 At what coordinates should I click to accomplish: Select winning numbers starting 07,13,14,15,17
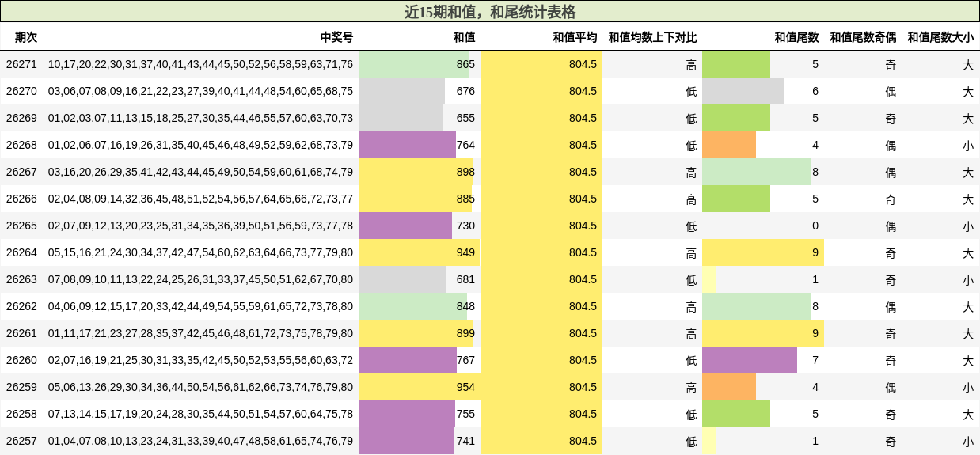200,414
